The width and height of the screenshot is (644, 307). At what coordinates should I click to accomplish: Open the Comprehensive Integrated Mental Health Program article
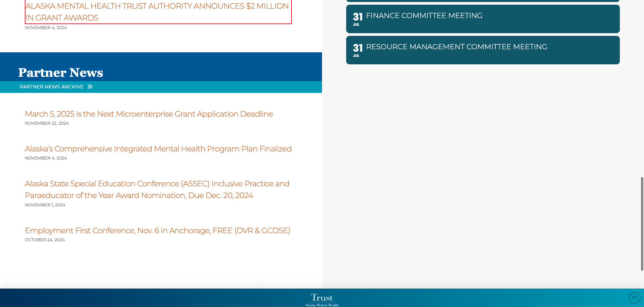point(158,149)
